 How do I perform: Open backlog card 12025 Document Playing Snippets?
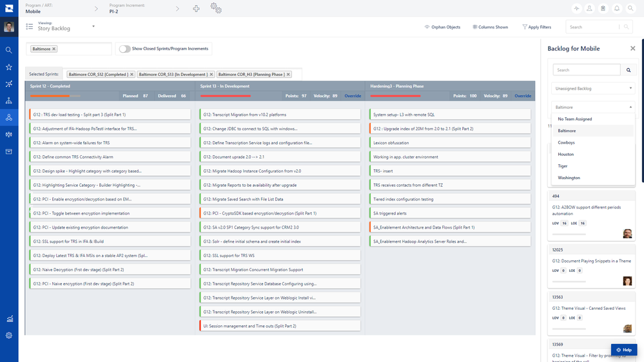(591, 266)
